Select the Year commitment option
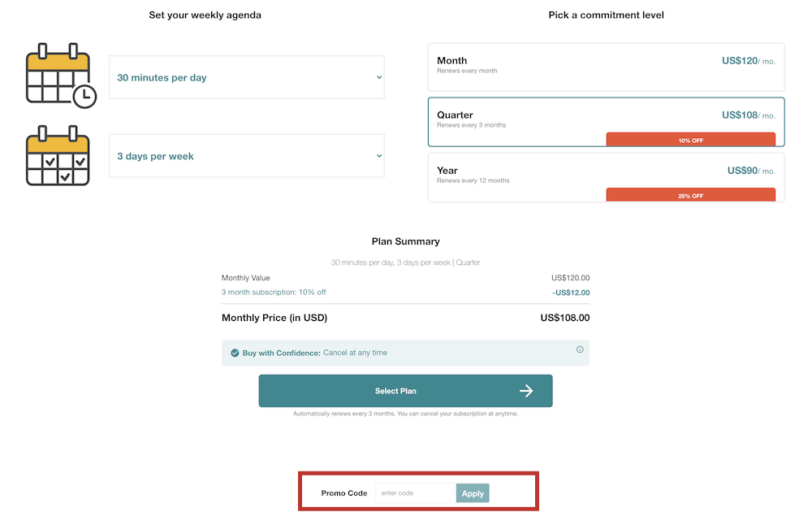812x512 pixels. (606, 178)
